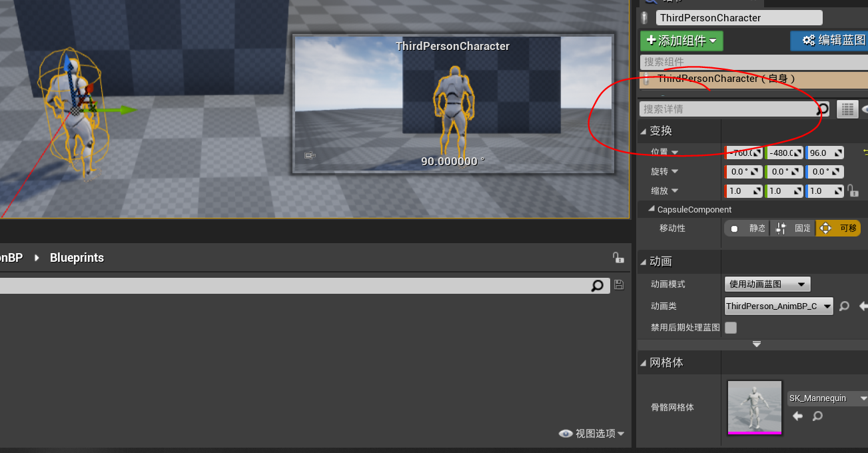Screen dimensions: 868x453
Task: Click the Blueprints breadcrumb folder
Action: point(77,258)
